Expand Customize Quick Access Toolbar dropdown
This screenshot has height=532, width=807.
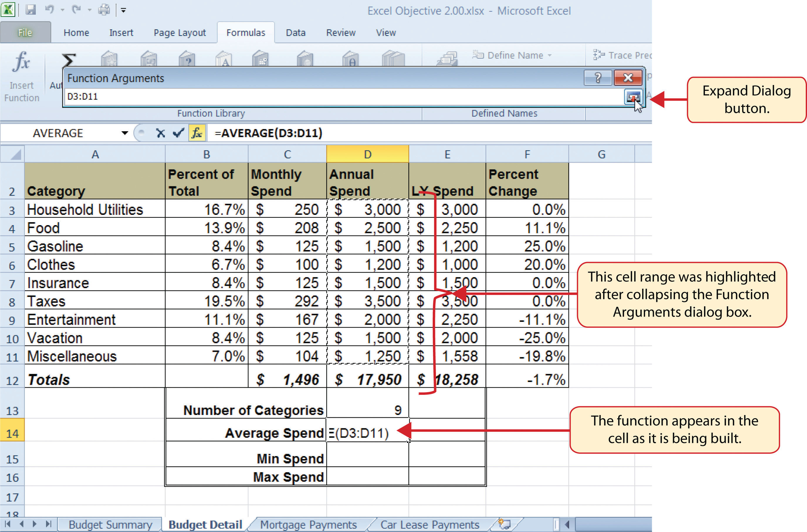click(x=123, y=11)
